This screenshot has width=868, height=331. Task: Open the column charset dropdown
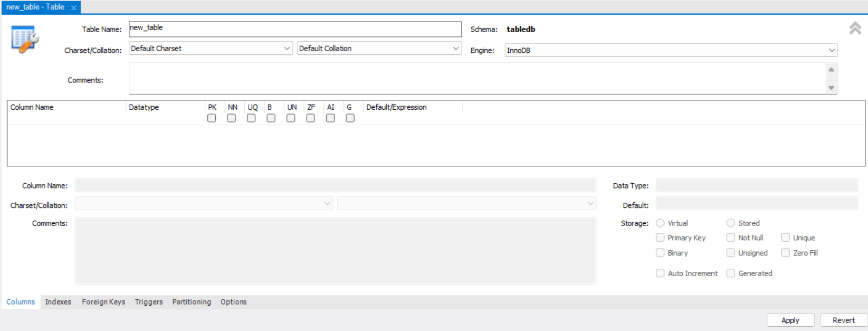204,203
